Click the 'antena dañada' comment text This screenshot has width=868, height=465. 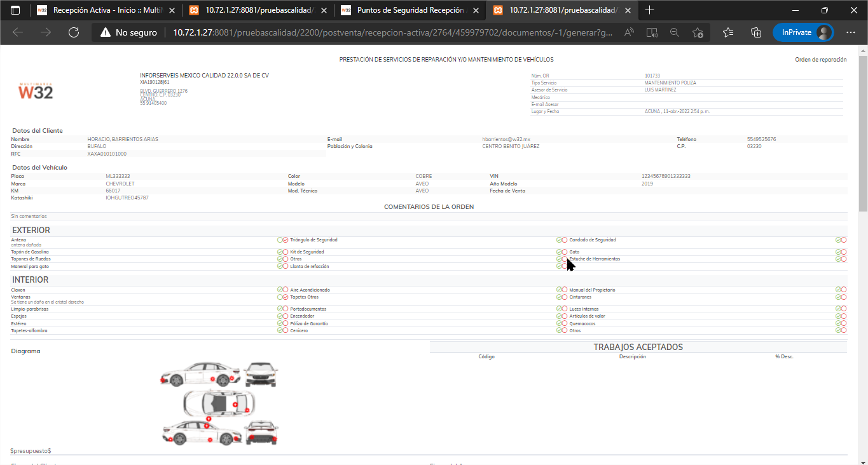pyautogui.click(x=25, y=245)
